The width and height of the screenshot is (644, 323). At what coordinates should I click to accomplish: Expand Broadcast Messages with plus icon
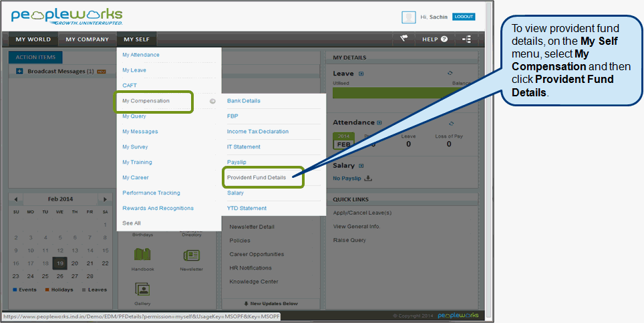[x=19, y=72]
